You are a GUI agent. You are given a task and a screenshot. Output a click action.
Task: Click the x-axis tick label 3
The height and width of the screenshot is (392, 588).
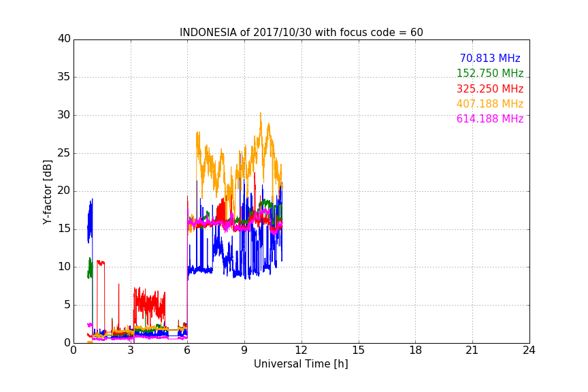click(131, 350)
